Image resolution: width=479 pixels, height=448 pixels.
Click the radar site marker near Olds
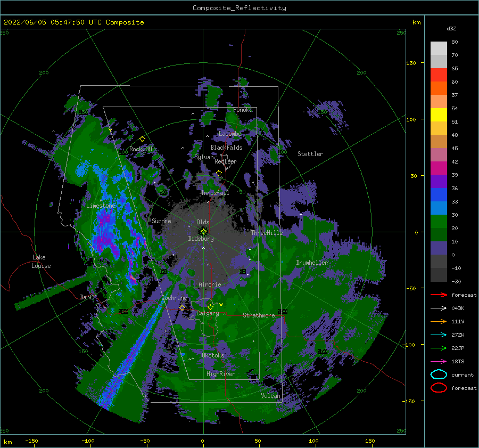click(203, 232)
